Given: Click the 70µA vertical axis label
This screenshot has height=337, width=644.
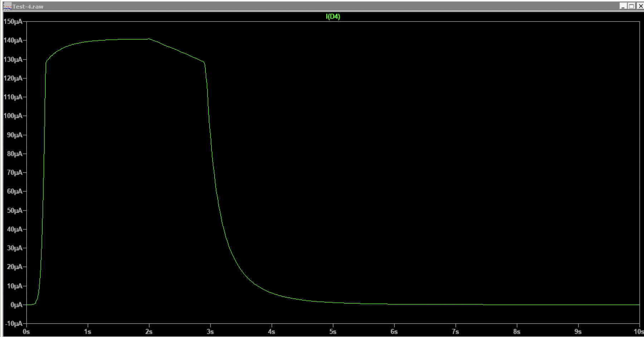Looking at the screenshot, I should click(x=15, y=172).
